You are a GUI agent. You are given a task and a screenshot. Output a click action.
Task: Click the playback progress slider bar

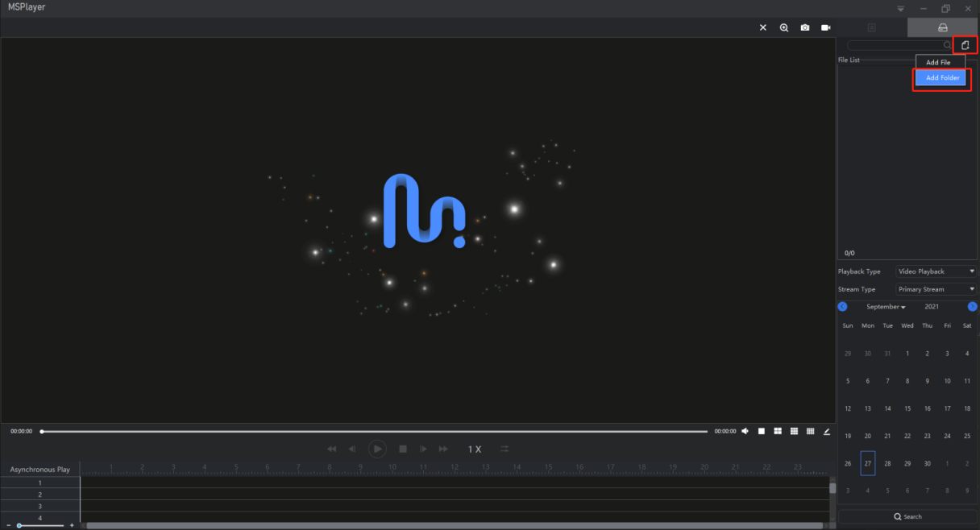coord(375,431)
